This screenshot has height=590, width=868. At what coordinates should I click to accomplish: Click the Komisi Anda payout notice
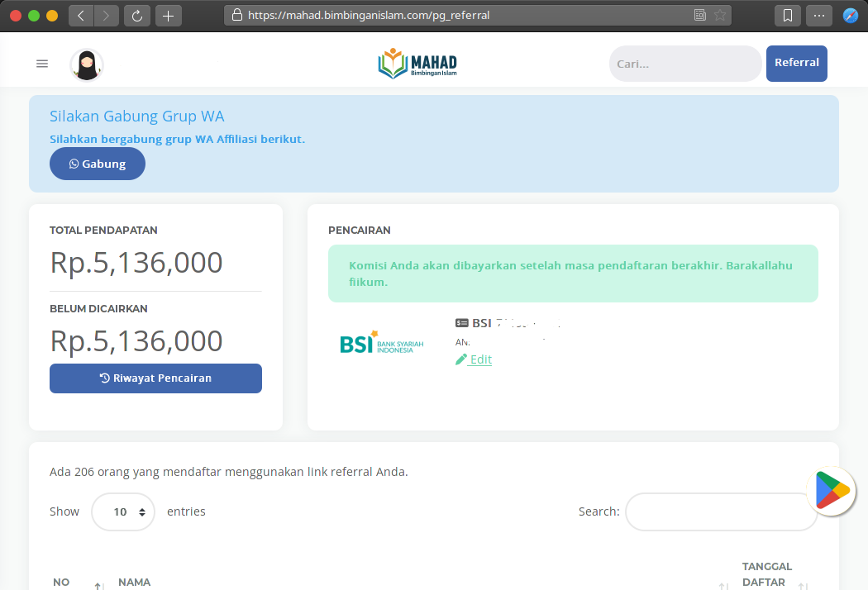(x=573, y=274)
